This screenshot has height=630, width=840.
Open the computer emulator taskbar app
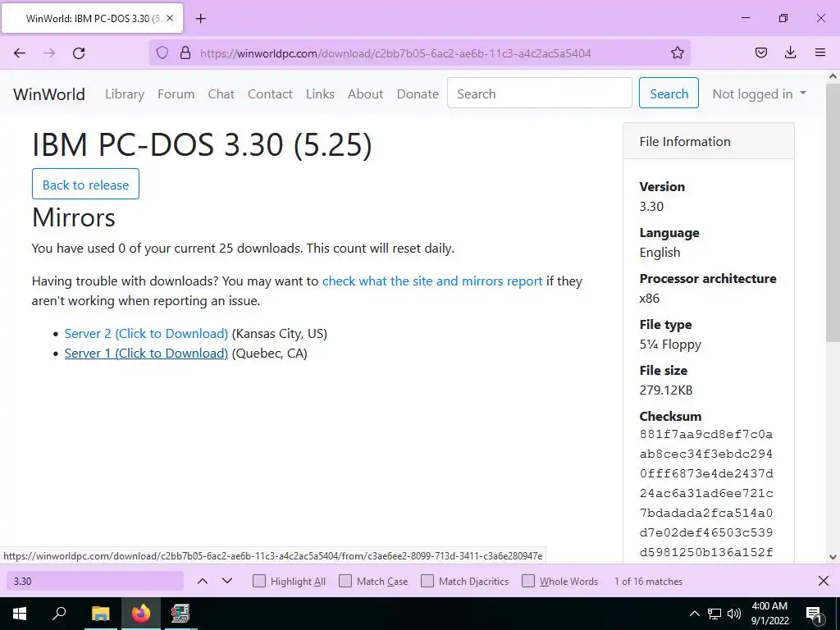pos(180,614)
